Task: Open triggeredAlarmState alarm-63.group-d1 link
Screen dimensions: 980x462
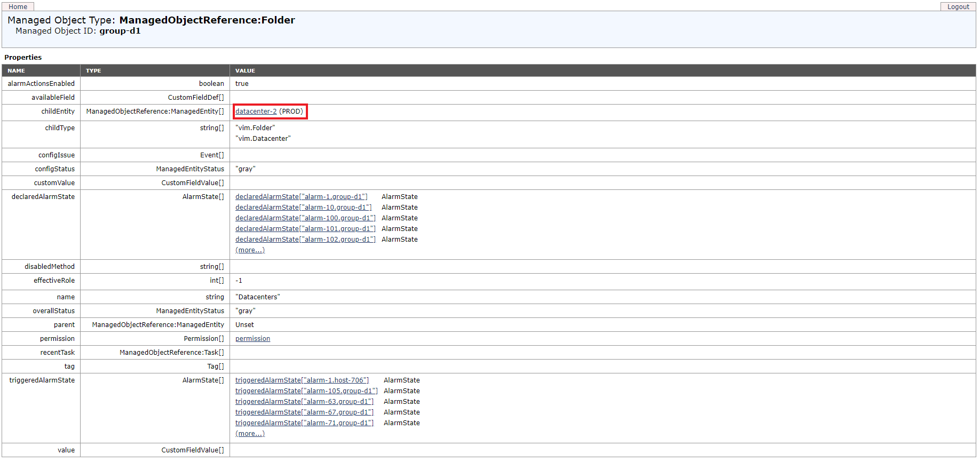Action: tap(304, 402)
